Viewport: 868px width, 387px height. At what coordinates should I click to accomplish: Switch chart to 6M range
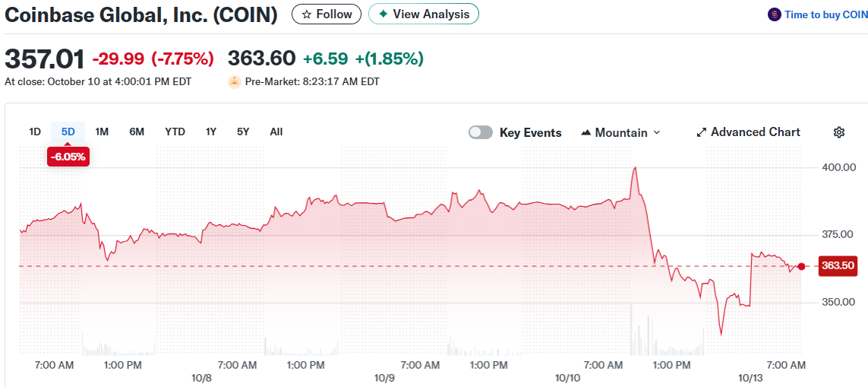137,132
